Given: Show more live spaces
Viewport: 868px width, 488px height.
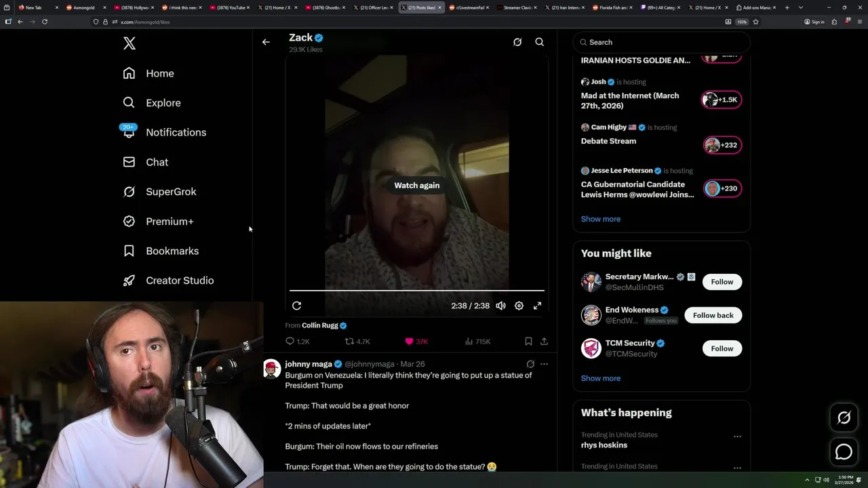Looking at the screenshot, I should [601, 219].
